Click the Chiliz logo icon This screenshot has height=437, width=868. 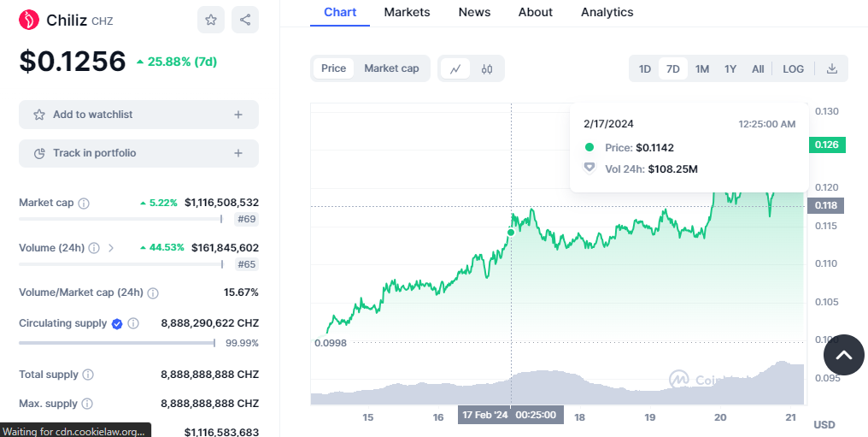point(29,20)
